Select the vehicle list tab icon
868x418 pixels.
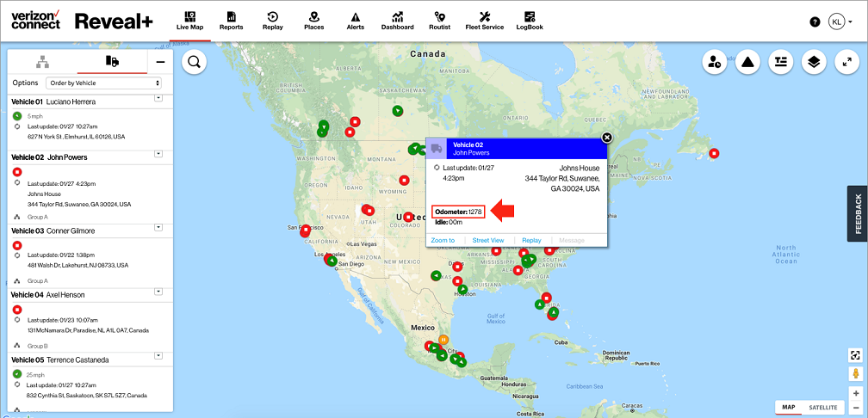tap(112, 61)
